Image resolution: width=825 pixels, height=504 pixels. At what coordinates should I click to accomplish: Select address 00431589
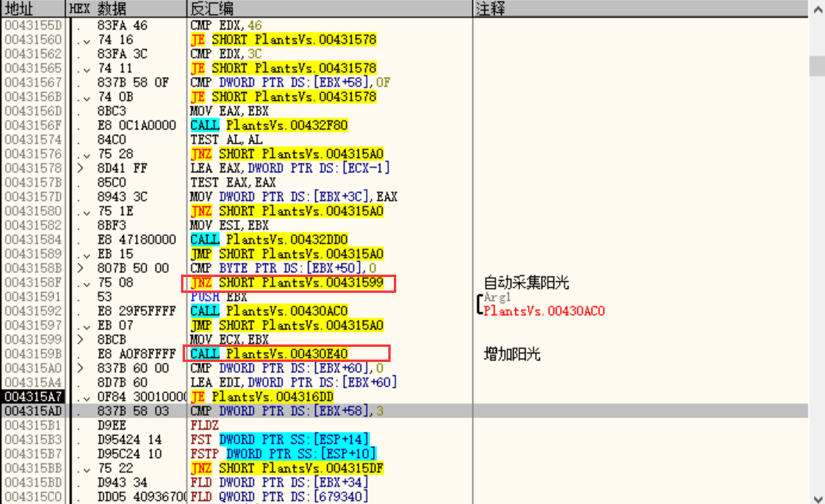pyautogui.click(x=33, y=253)
